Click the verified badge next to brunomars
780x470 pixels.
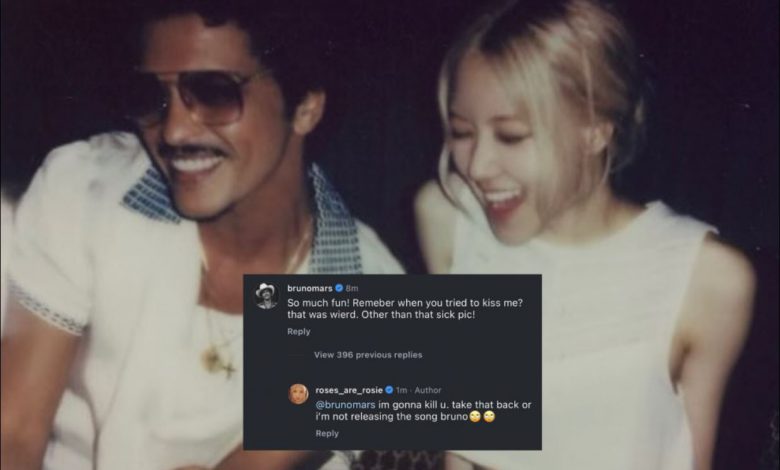pos(339,288)
